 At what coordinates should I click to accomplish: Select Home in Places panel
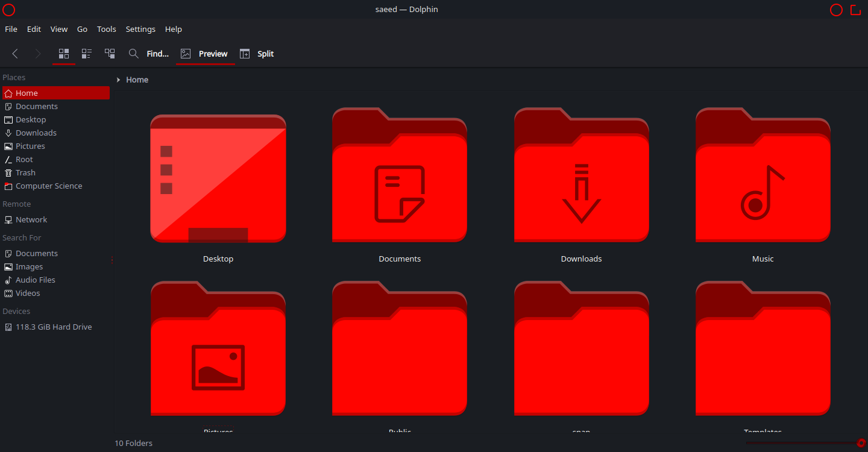(x=56, y=93)
